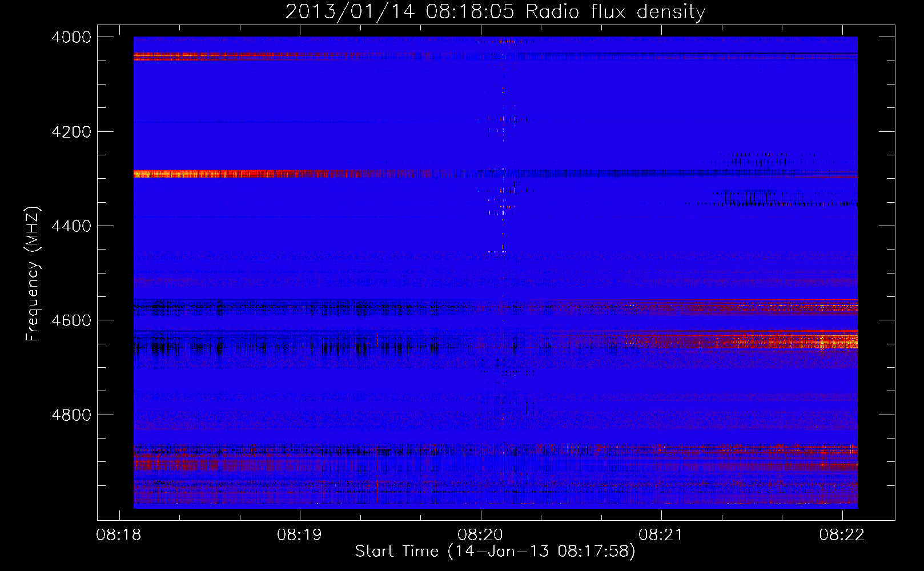Click the 08:20 time tick label

tap(480, 535)
